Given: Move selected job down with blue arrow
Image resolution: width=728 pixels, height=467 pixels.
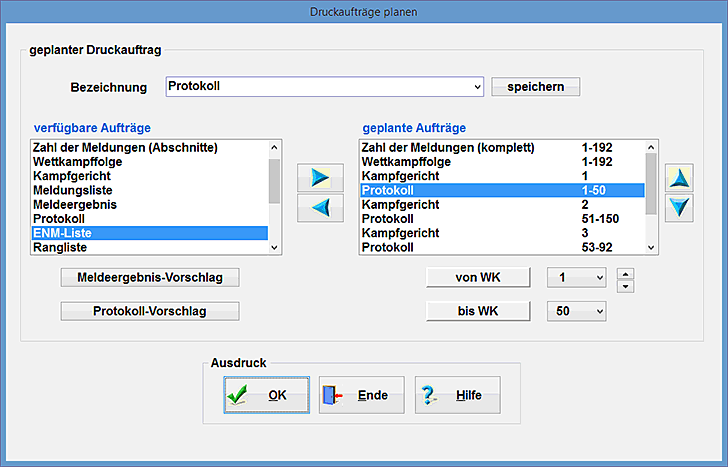Looking at the screenshot, I should point(679,207).
